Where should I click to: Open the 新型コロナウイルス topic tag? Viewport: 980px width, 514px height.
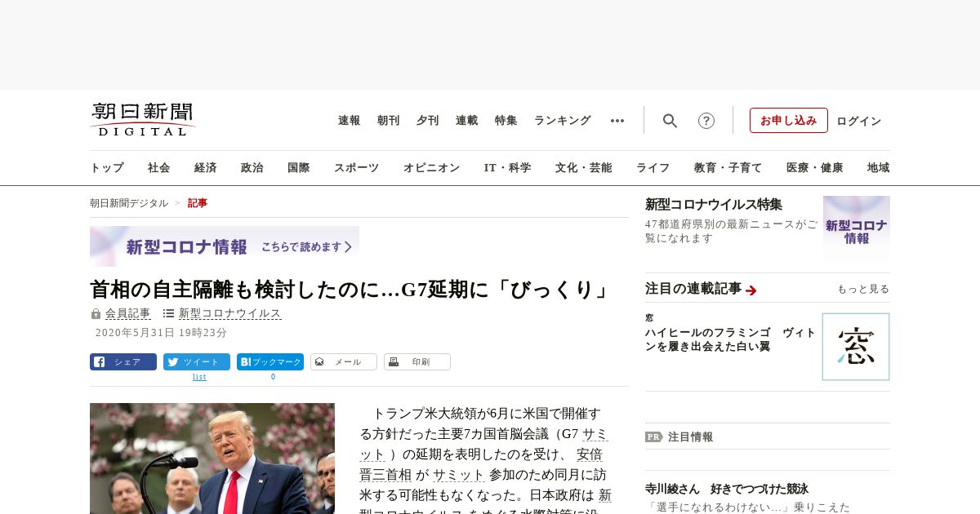point(230,313)
